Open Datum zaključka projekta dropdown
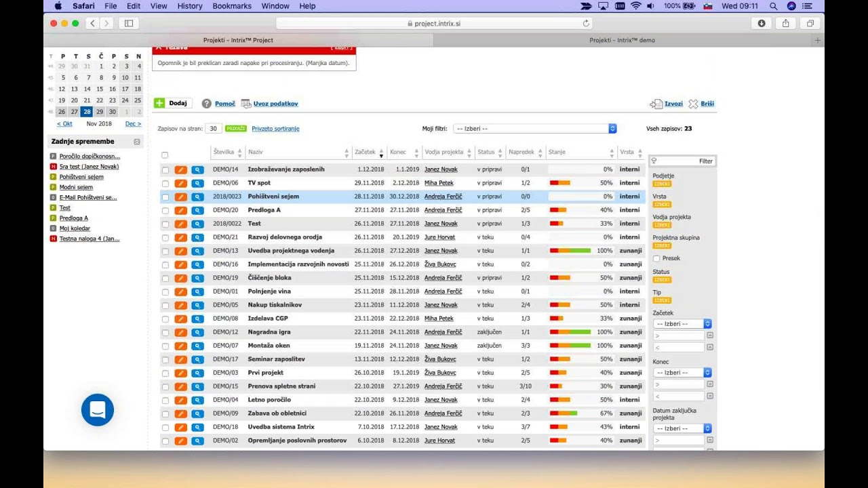868x488 pixels. point(682,428)
